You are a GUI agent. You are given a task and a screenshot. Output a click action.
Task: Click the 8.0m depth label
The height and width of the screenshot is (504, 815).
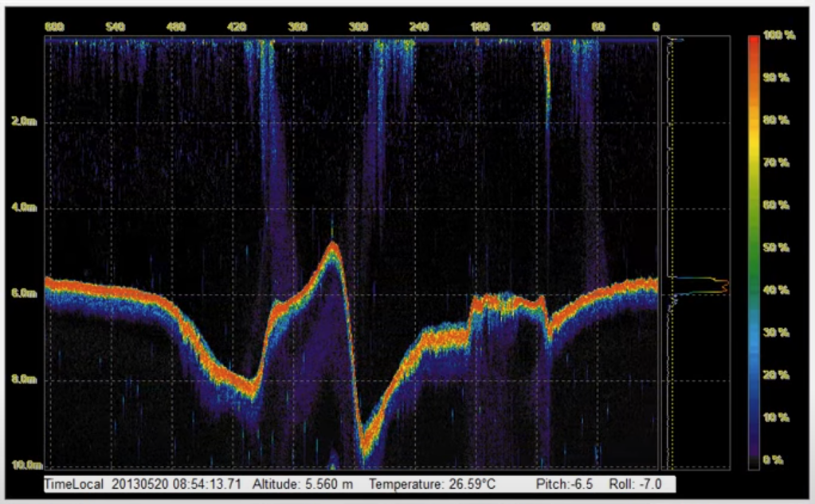point(24,380)
